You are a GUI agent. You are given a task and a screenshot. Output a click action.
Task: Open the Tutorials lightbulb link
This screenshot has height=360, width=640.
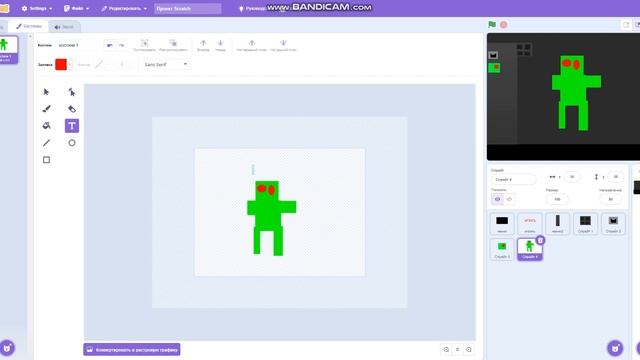(252, 8)
